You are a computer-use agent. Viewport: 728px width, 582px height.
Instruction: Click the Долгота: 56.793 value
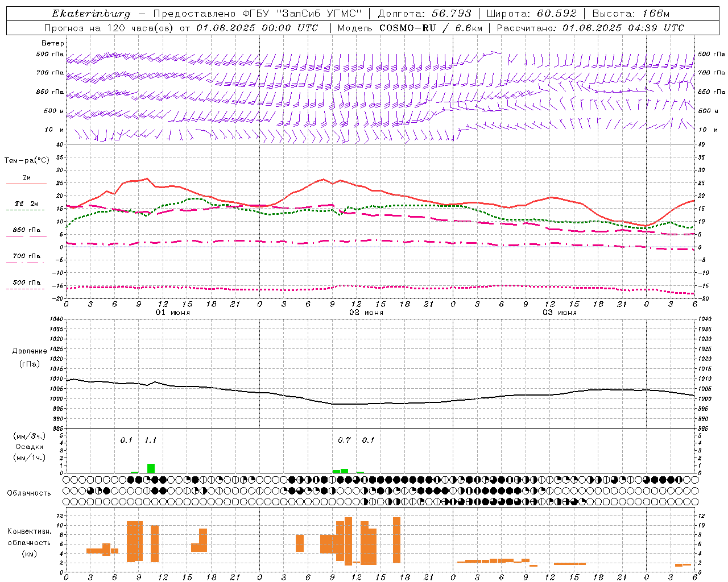(x=424, y=14)
